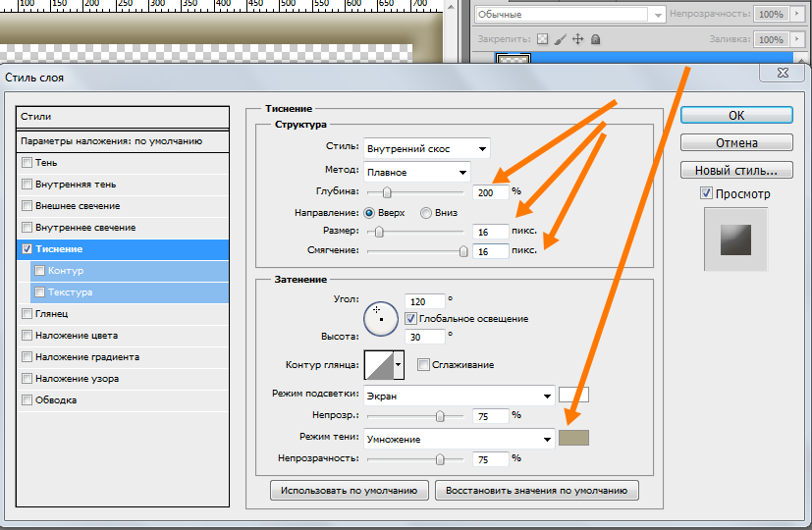Viewport: 812px width, 530px height.
Task: Enable the Обводка checkbox
Action: (x=27, y=400)
